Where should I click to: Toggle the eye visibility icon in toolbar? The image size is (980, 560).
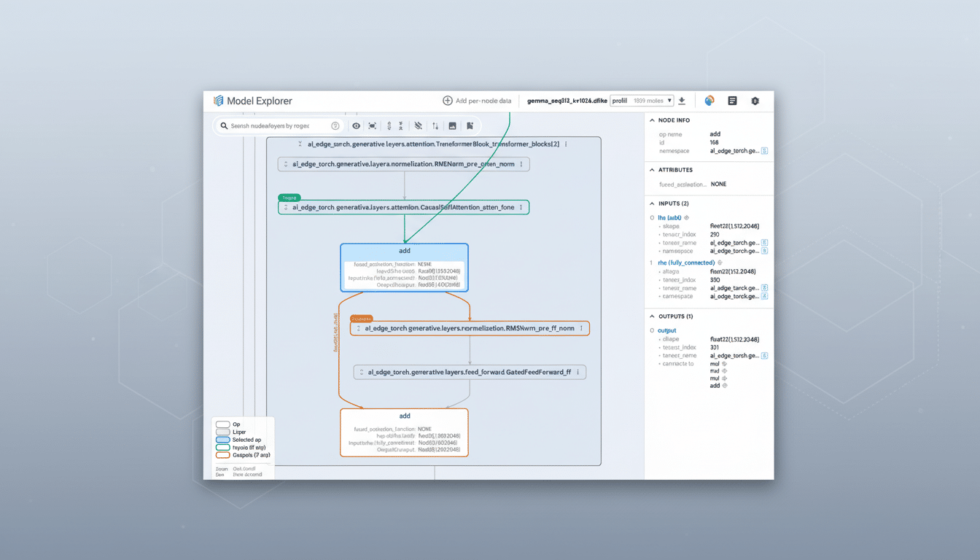click(356, 125)
